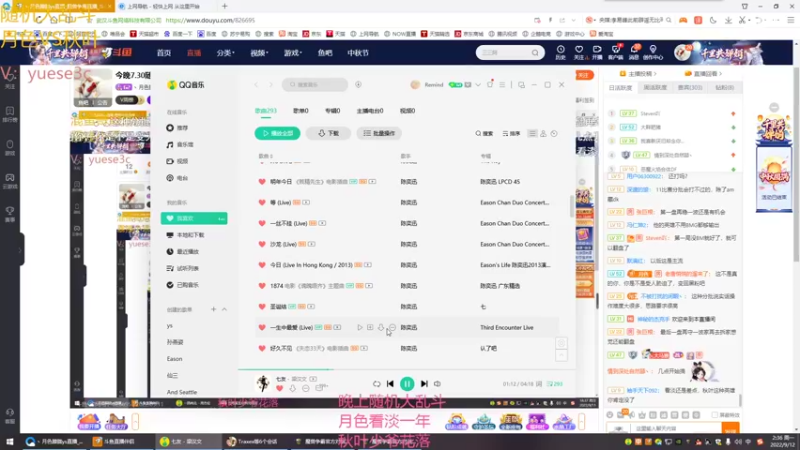Viewport: 800px width, 450px height.
Task: Open the sidebar item with the clock icon
Action: coord(183,252)
